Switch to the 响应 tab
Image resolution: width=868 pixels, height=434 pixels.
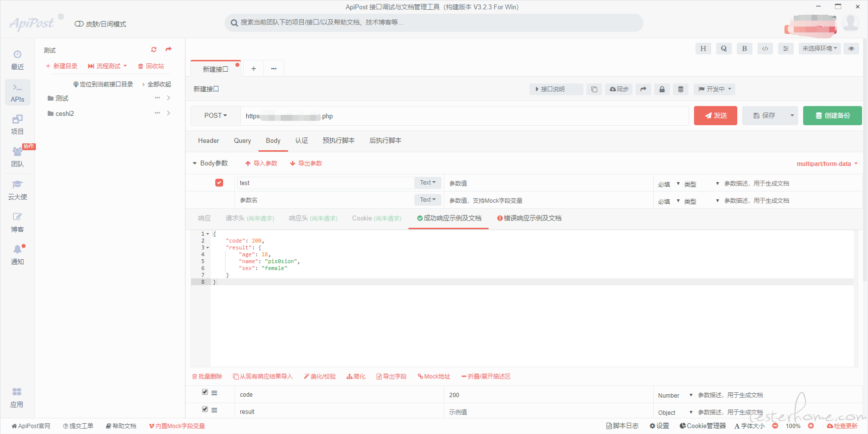pos(204,218)
